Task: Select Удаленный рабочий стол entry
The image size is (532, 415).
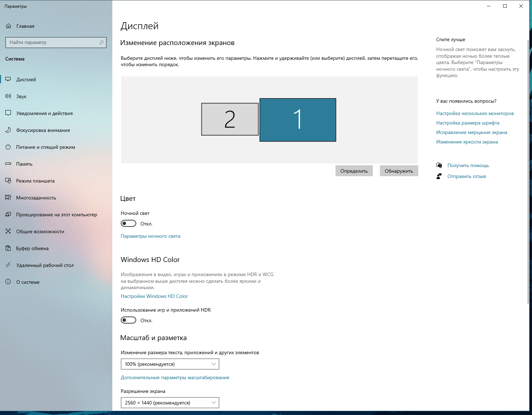Action: point(56,265)
